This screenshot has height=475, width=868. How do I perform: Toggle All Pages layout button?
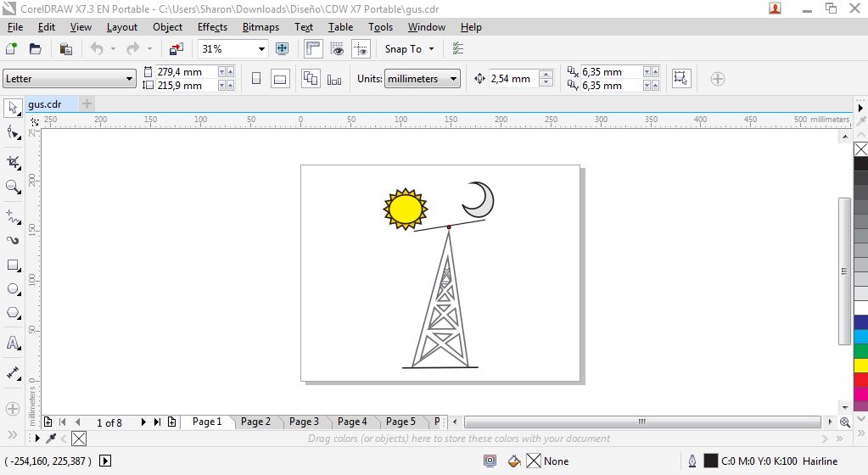click(311, 79)
